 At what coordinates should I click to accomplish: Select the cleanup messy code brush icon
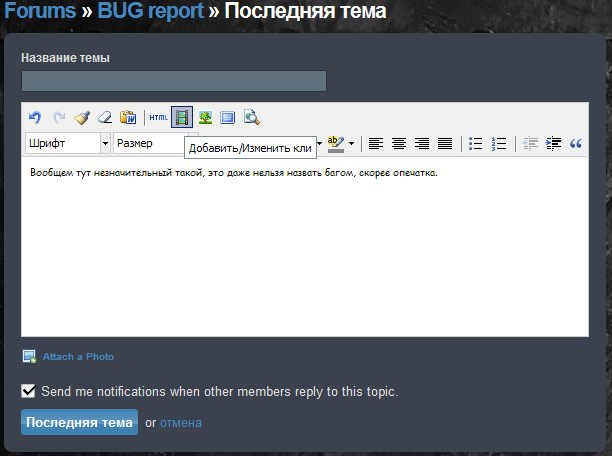[x=82, y=117]
